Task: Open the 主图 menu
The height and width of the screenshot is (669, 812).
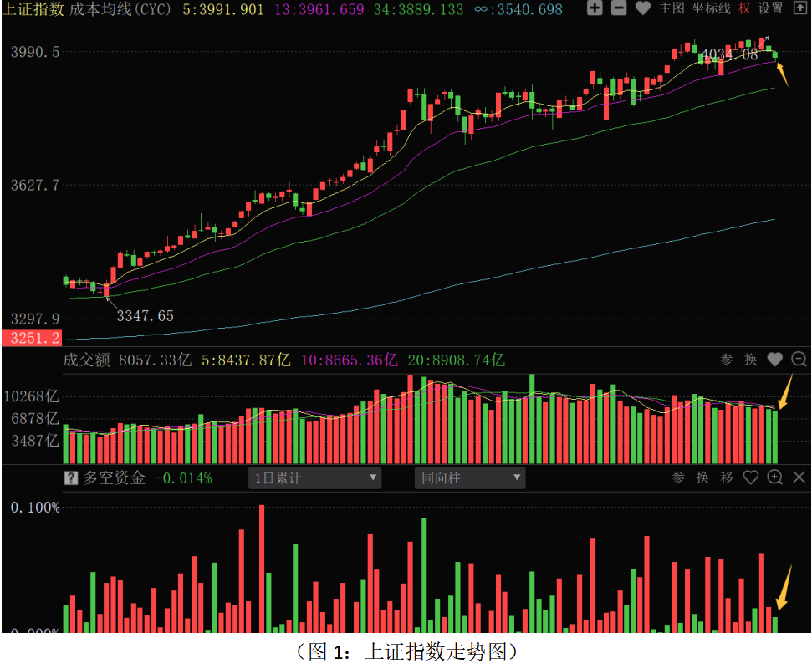Action: pyautogui.click(x=672, y=8)
